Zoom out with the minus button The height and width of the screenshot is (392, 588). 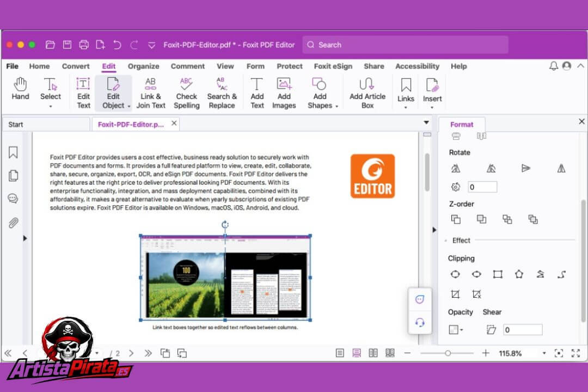[x=407, y=353]
